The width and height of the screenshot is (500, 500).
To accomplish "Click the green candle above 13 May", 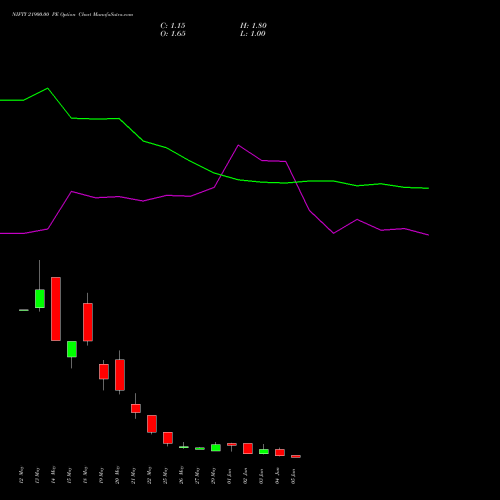I will click(x=40, y=299).
